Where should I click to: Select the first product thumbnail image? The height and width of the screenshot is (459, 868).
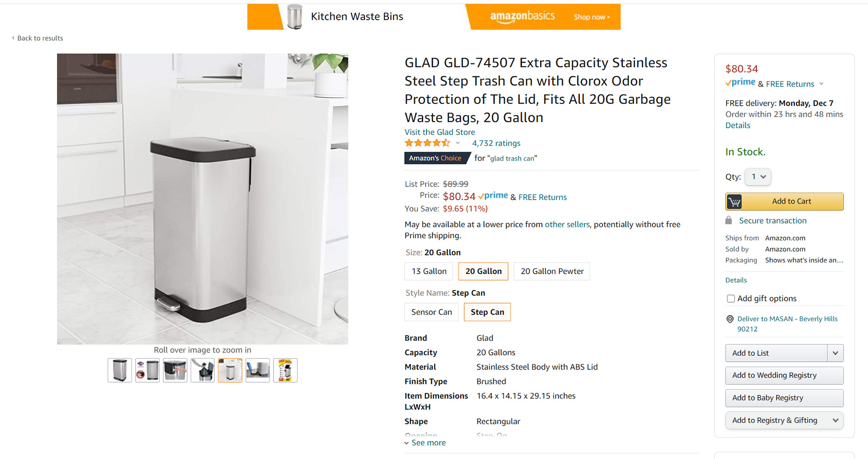tap(120, 370)
